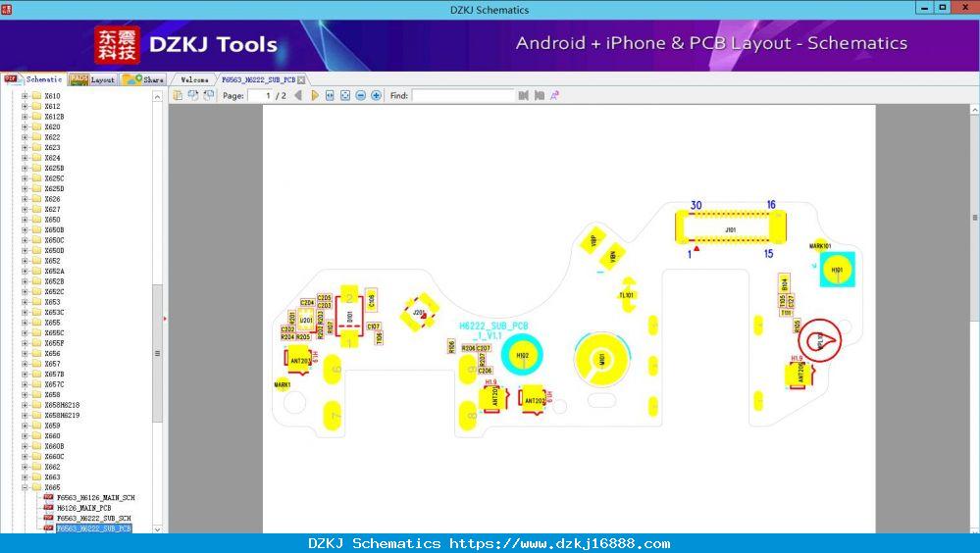980x553 pixels.
Task: Open the H6126_MAIN_PCB file
Action: [83, 508]
